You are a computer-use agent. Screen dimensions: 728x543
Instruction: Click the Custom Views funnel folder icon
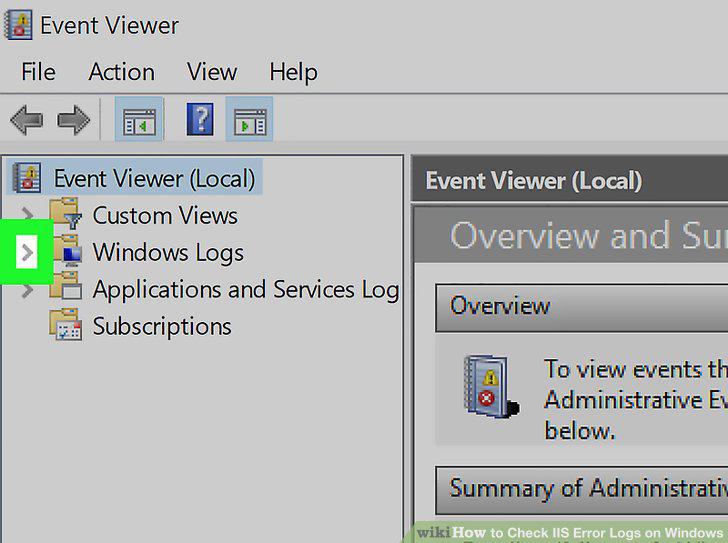pos(65,213)
